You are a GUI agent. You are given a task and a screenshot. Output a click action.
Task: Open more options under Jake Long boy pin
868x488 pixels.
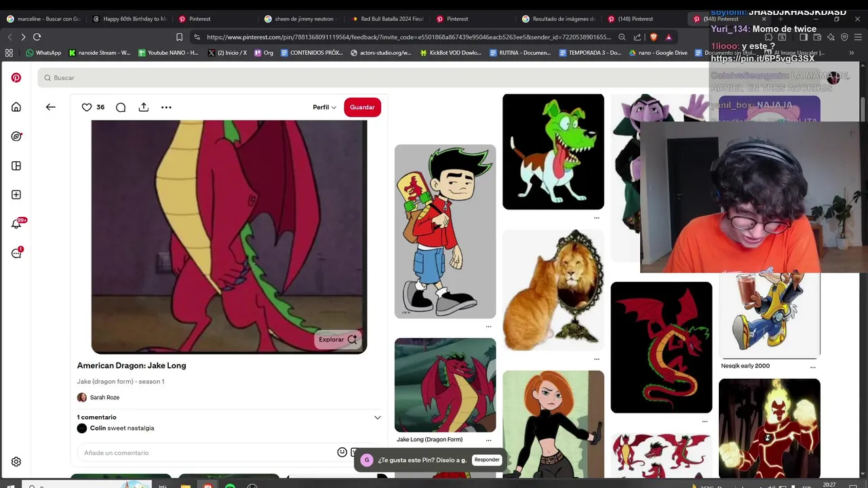[x=488, y=327]
